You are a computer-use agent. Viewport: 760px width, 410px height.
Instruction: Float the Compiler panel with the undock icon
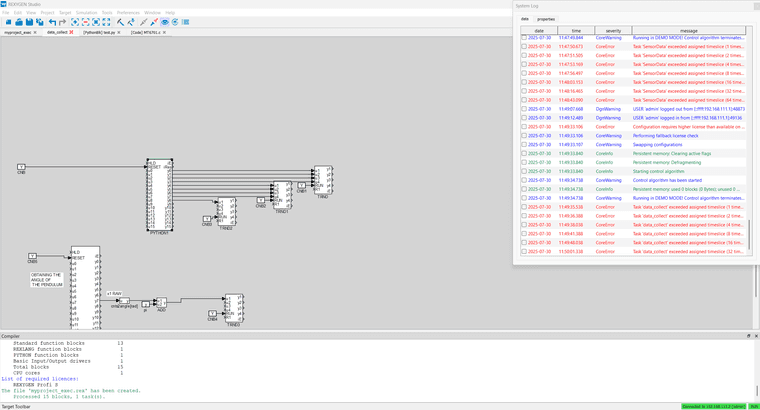[x=748, y=336]
